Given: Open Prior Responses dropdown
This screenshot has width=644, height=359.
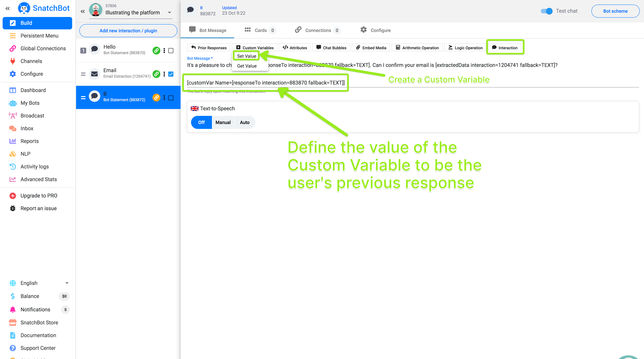Looking at the screenshot, I should pos(209,48).
